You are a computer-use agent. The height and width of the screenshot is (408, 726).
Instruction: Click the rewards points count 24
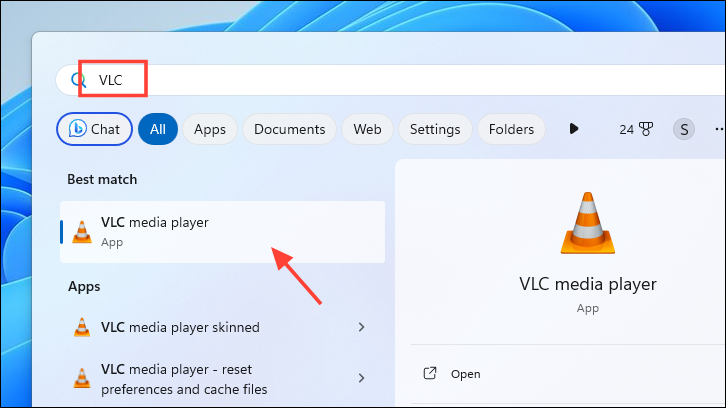click(x=626, y=129)
